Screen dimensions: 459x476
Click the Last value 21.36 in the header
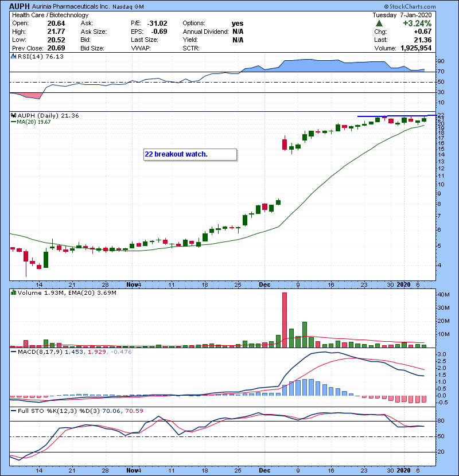423,40
